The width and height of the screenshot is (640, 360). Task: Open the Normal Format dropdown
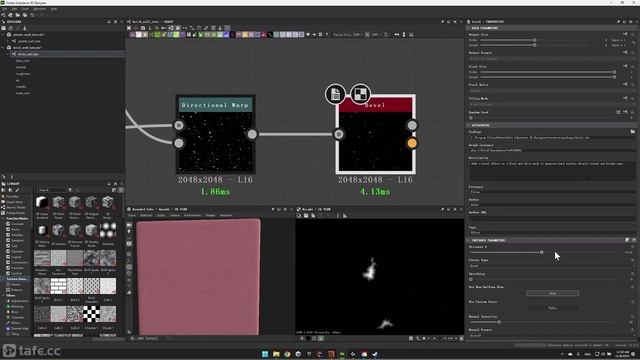click(x=552, y=336)
